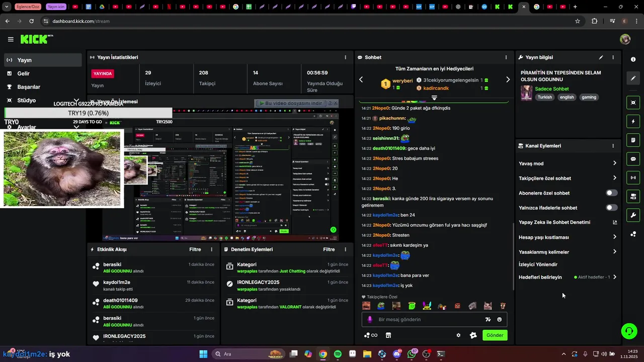Screen dimensions: 644x362
Task: Toggle the preview capture widget icon
Action: 633,103
